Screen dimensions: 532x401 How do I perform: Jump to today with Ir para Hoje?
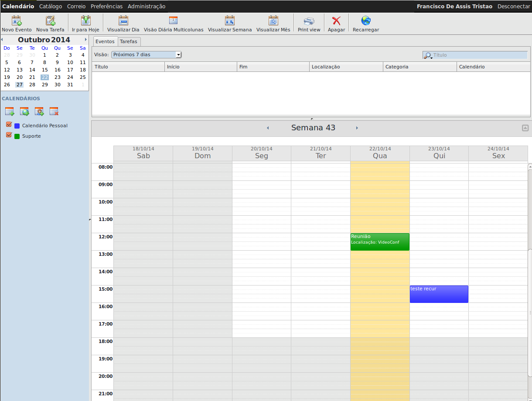pos(85,21)
